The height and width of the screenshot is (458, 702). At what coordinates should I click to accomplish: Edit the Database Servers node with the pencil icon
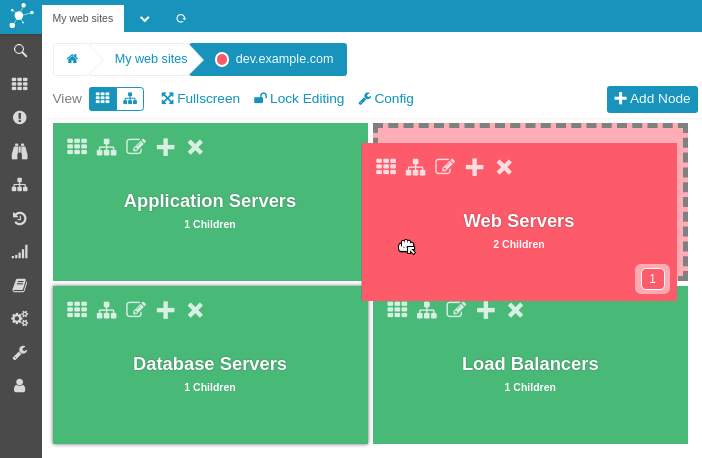[136, 310]
